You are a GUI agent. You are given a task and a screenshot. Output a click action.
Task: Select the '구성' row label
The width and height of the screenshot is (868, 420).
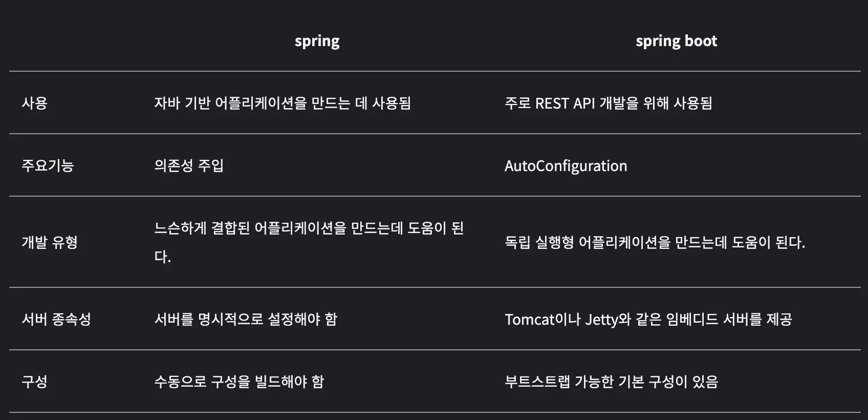(x=34, y=382)
